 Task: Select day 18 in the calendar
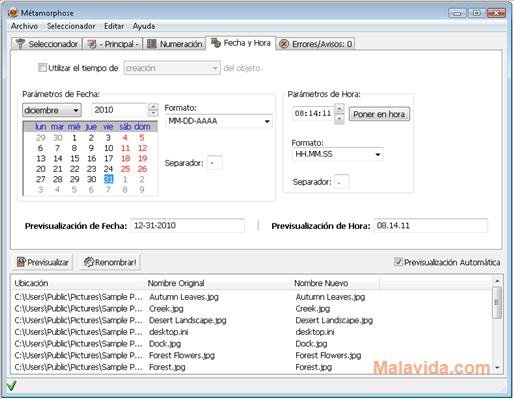(x=125, y=159)
